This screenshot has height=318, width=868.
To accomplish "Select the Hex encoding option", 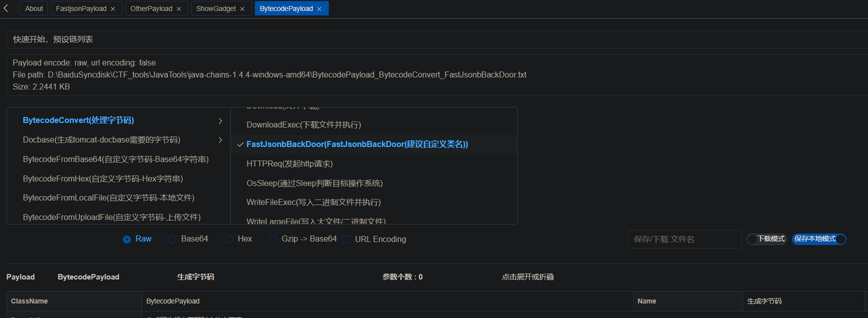I will pyautogui.click(x=229, y=239).
